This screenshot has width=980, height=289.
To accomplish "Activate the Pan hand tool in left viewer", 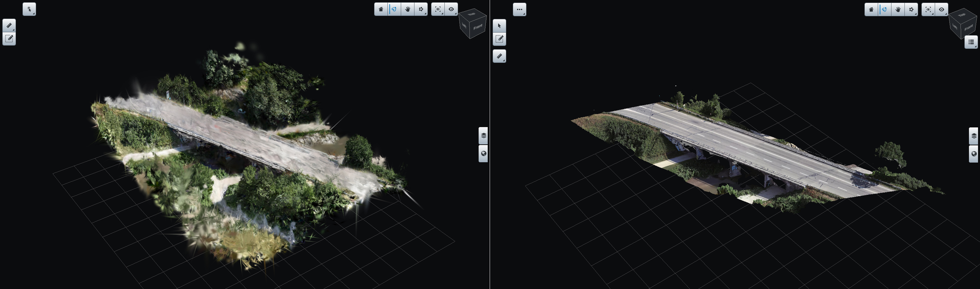I will click(407, 9).
